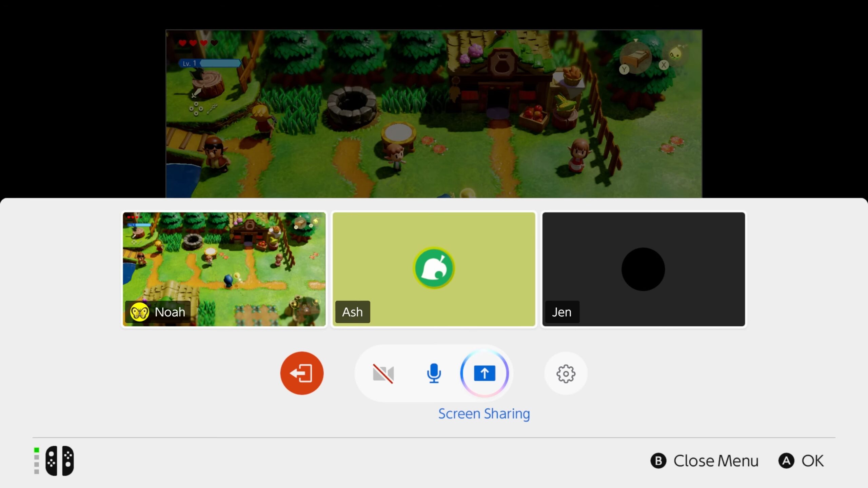Click the Joy-Con controller status icon
The image size is (868, 488).
pos(60,461)
